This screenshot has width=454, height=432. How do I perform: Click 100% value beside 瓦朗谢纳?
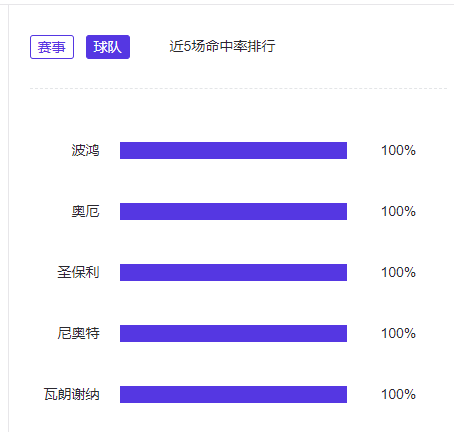point(398,394)
